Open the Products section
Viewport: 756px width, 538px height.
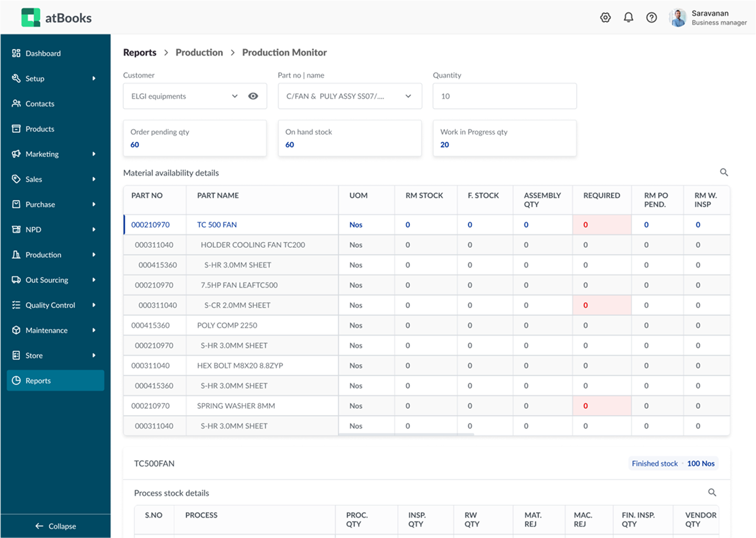39,129
